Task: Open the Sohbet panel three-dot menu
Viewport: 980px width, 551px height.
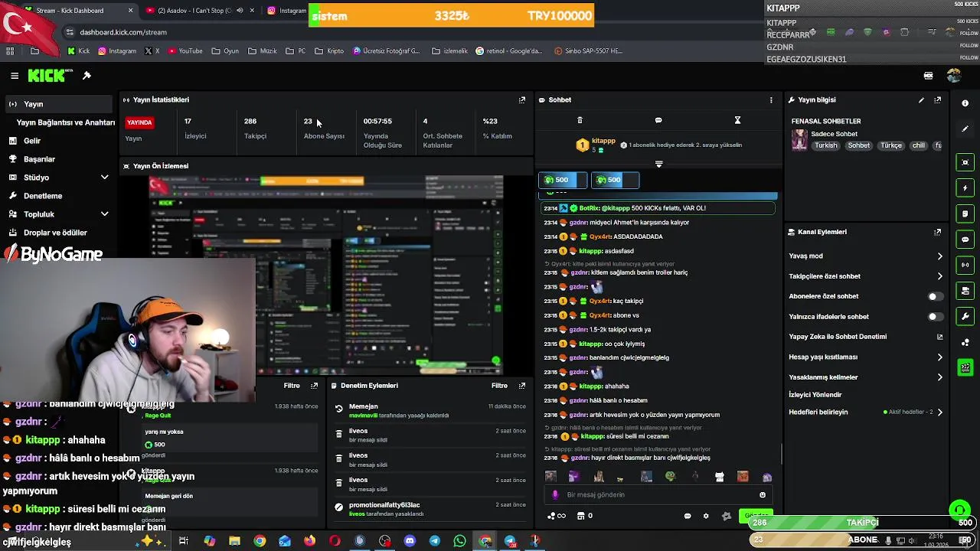Action: click(x=771, y=99)
